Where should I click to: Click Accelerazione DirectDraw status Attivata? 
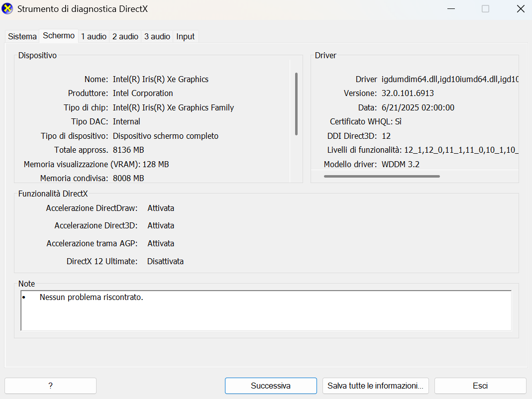tap(161, 208)
